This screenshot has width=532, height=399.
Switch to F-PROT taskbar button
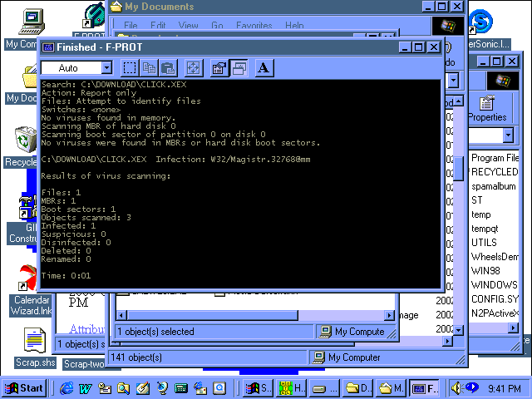tap(425, 387)
